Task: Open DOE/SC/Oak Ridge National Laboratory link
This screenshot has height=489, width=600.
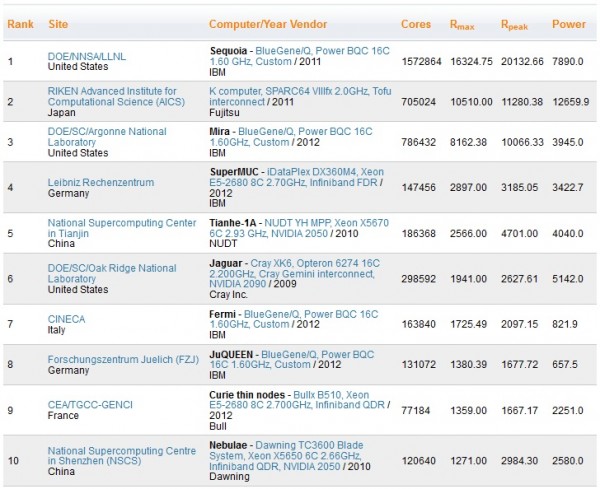Action: coord(112,273)
